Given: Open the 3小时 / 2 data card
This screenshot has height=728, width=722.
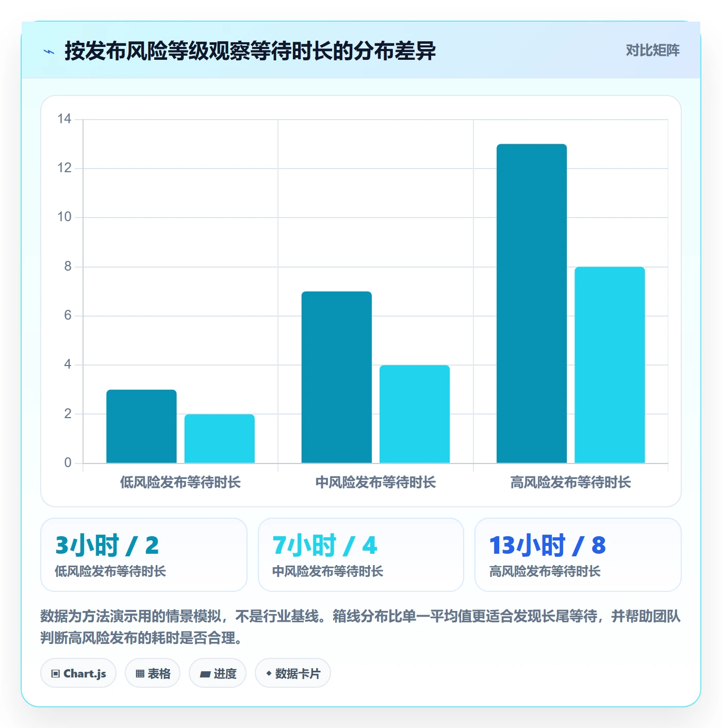Looking at the screenshot, I should [x=144, y=555].
